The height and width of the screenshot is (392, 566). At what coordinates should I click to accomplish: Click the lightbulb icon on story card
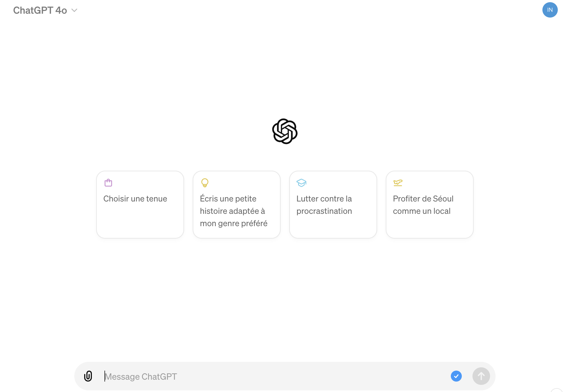pyautogui.click(x=205, y=183)
